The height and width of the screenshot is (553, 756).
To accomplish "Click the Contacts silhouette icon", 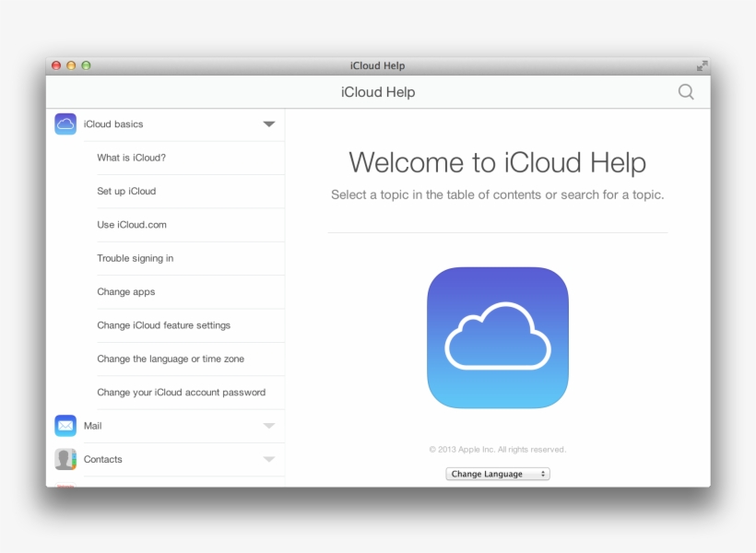I will pyautogui.click(x=65, y=459).
